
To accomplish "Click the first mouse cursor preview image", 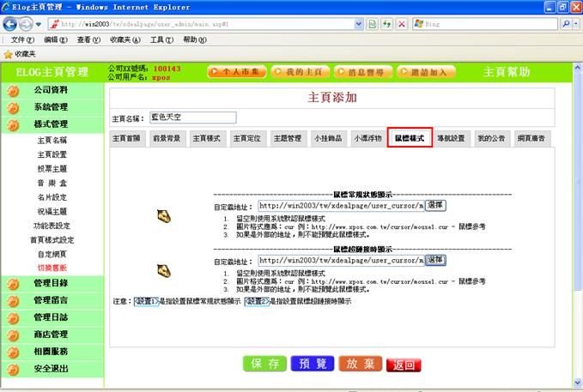I will tap(164, 216).
